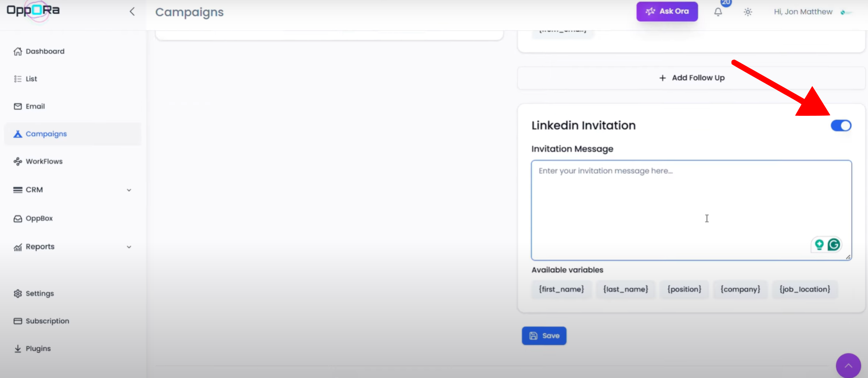Insert the {company} variable chip

[x=740, y=289]
